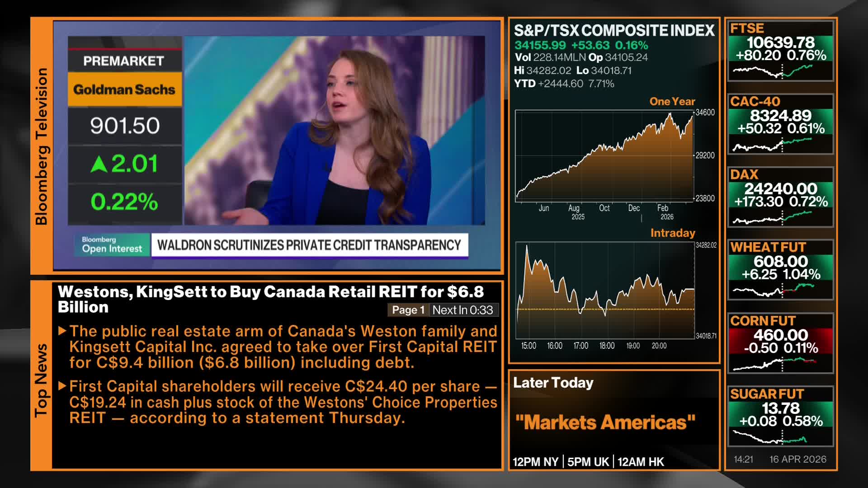Image resolution: width=868 pixels, height=488 pixels.
Task: Click the "Markets Americas" upcoming show title
Action: coord(605,422)
